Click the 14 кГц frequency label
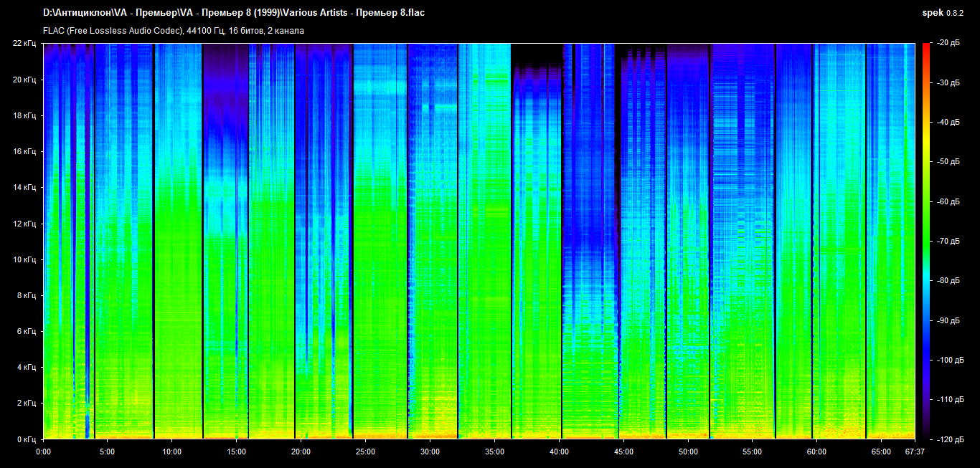 (x=24, y=187)
